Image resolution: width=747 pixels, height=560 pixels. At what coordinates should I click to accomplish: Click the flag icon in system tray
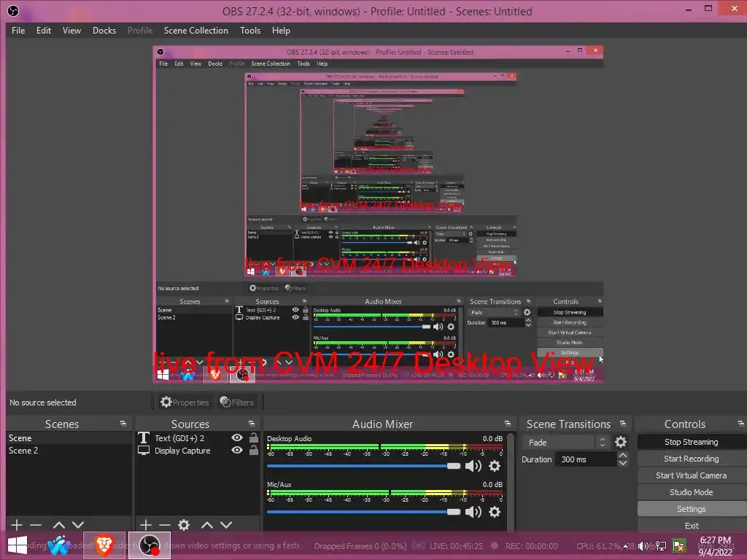click(679, 546)
